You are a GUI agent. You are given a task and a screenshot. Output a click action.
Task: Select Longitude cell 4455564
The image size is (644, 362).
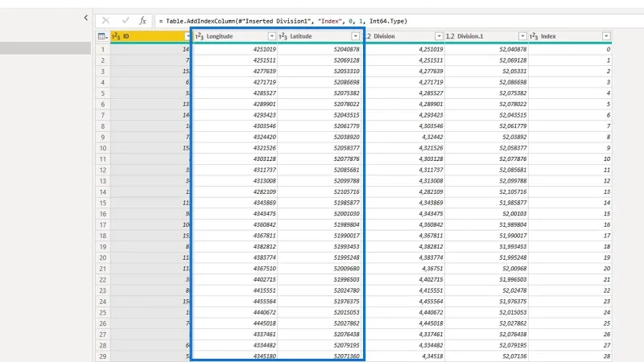pyautogui.click(x=235, y=301)
